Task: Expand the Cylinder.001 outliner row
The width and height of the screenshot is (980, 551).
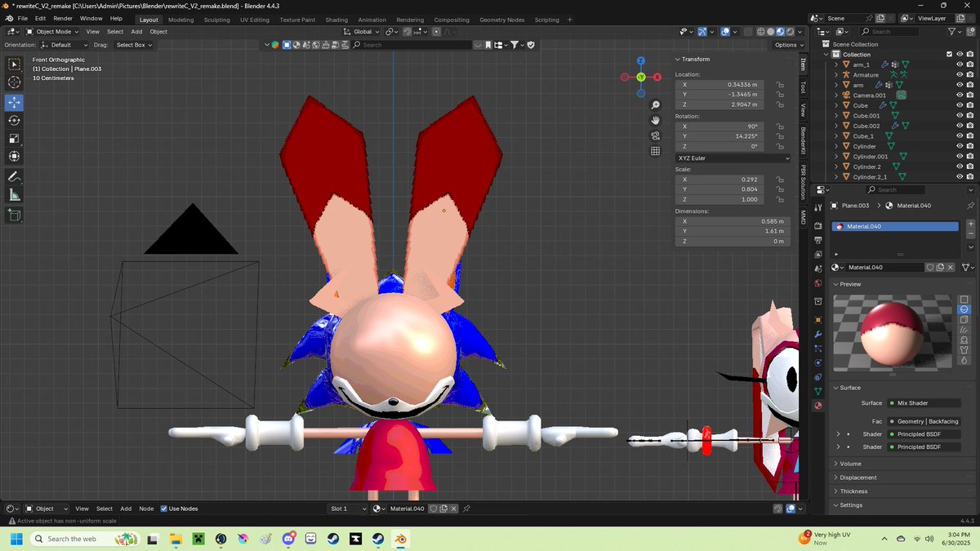Action: pyautogui.click(x=836, y=156)
